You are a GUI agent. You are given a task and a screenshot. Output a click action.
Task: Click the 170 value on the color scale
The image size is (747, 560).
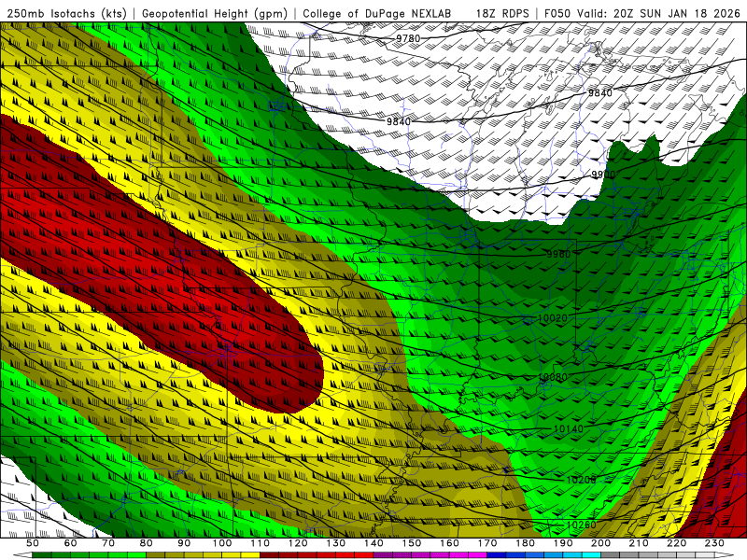click(x=487, y=543)
